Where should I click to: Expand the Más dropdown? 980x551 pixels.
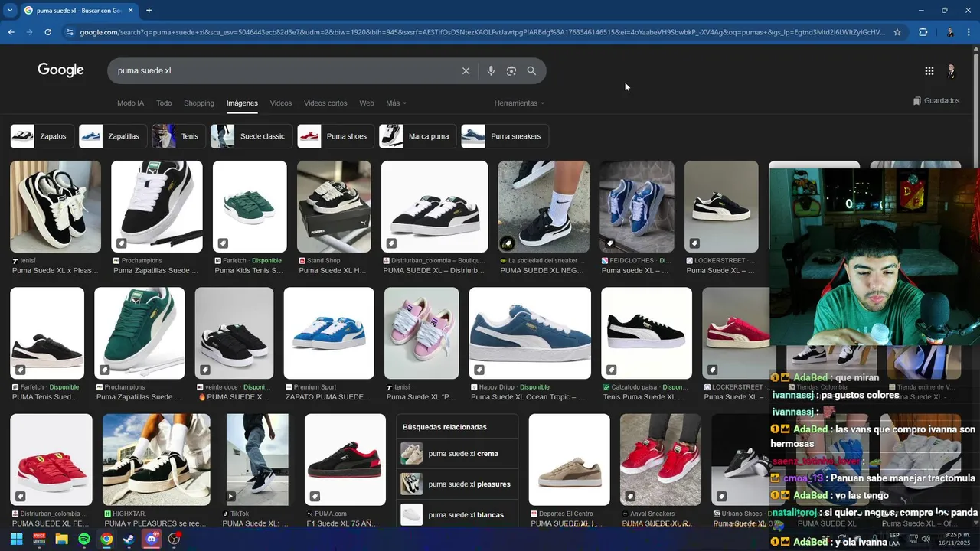pos(396,103)
